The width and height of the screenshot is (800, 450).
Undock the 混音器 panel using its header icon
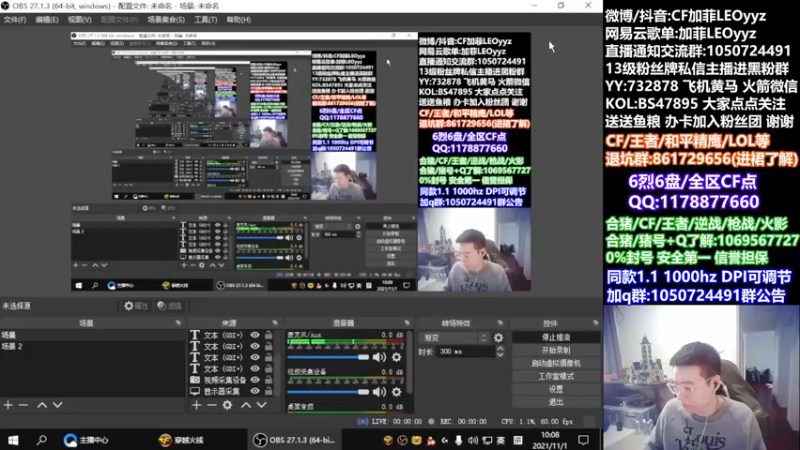click(407, 323)
